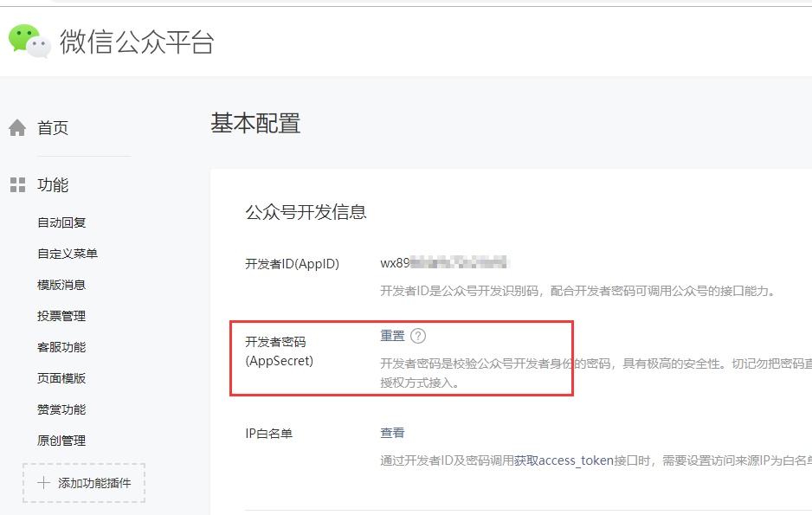This screenshot has height=515, width=812.
Task: Go to 首页 in the sidebar
Action: click(x=53, y=128)
